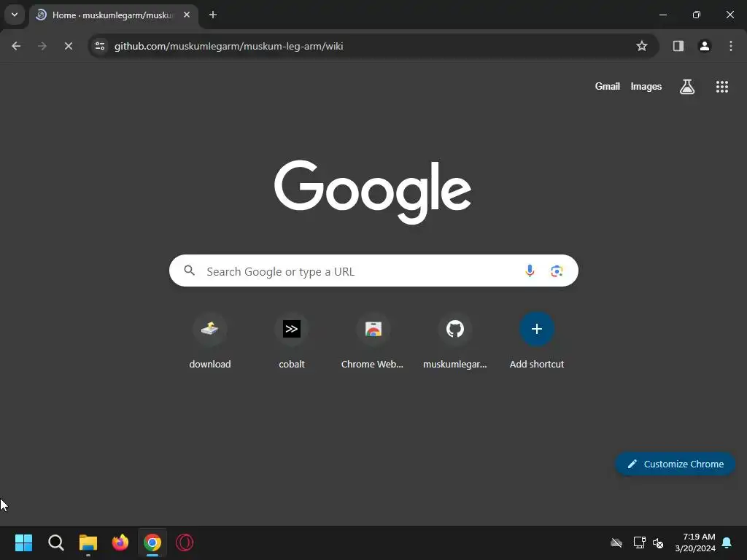This screenshot has height=560, width=747.
Task: Open a new tab with the plus button
Action: (x=213, y=15)
